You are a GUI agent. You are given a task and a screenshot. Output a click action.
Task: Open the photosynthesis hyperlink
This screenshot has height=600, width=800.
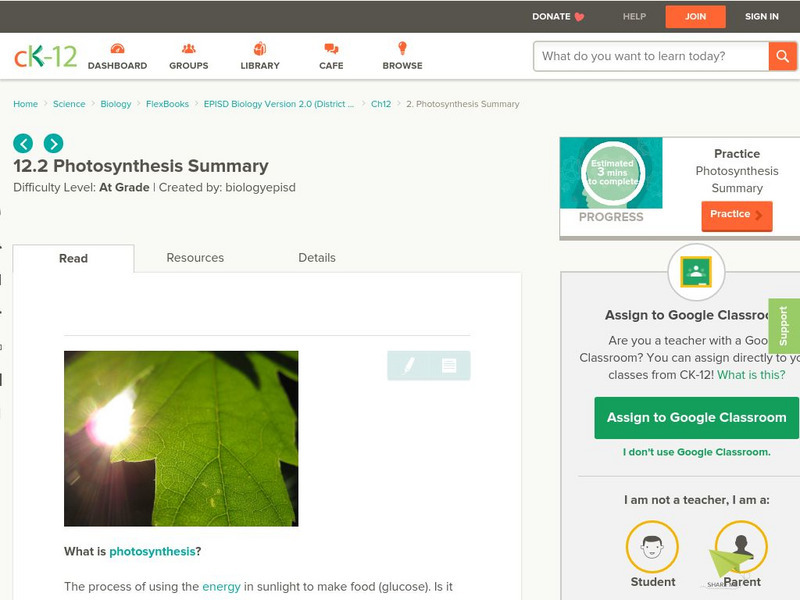pos(153,552)
